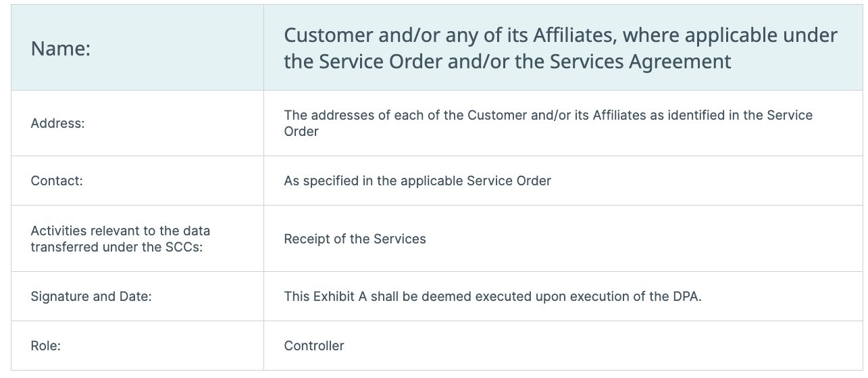
Task: Click the Exhibit A deemed executed text
Action: 492,296
